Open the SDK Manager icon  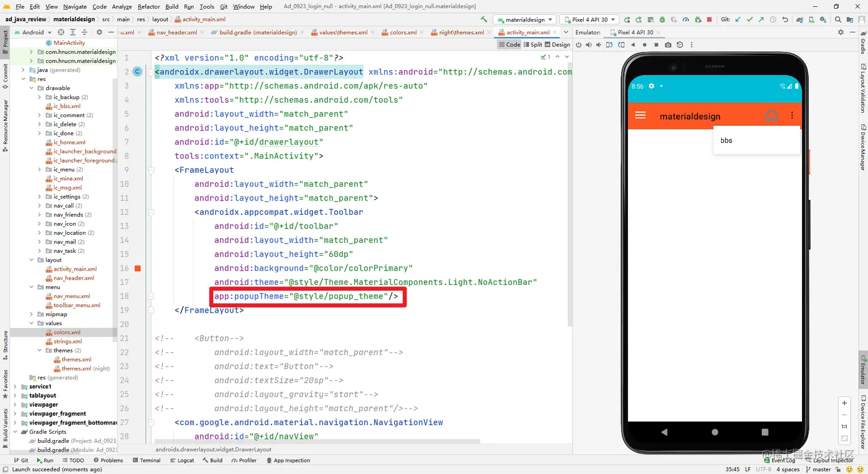coord(823,20)
